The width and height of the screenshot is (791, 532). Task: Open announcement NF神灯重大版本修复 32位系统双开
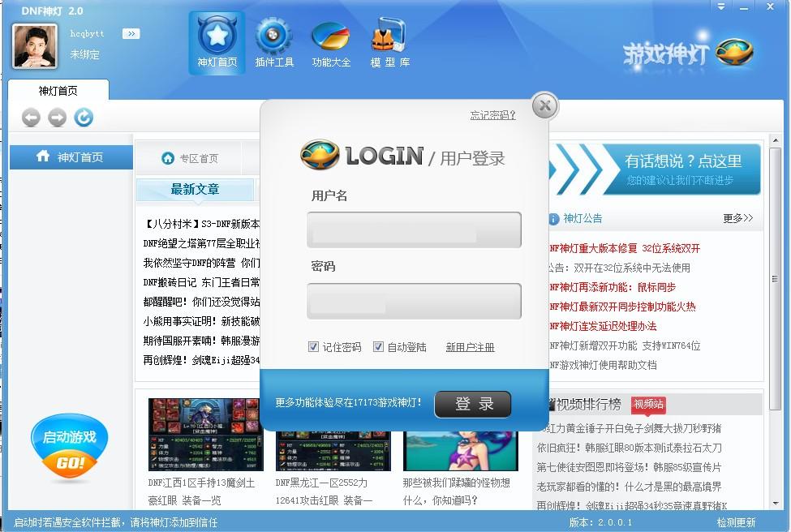point(625,249)
